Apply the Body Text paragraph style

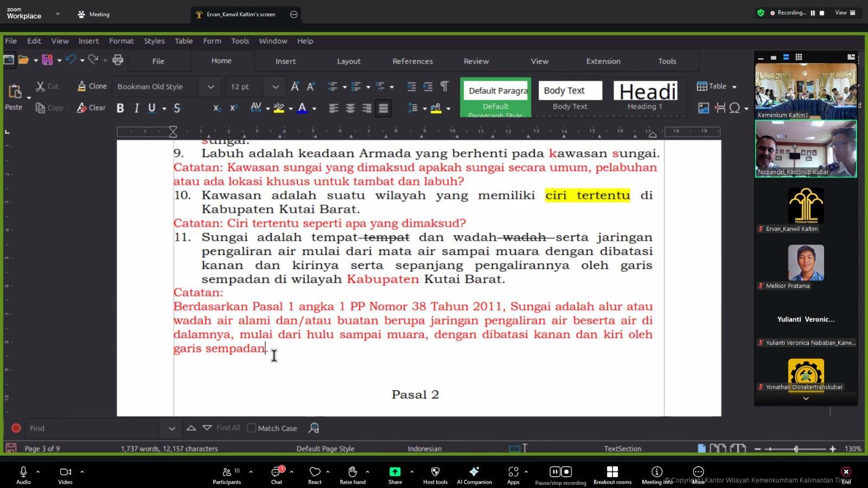coord(570,96)
